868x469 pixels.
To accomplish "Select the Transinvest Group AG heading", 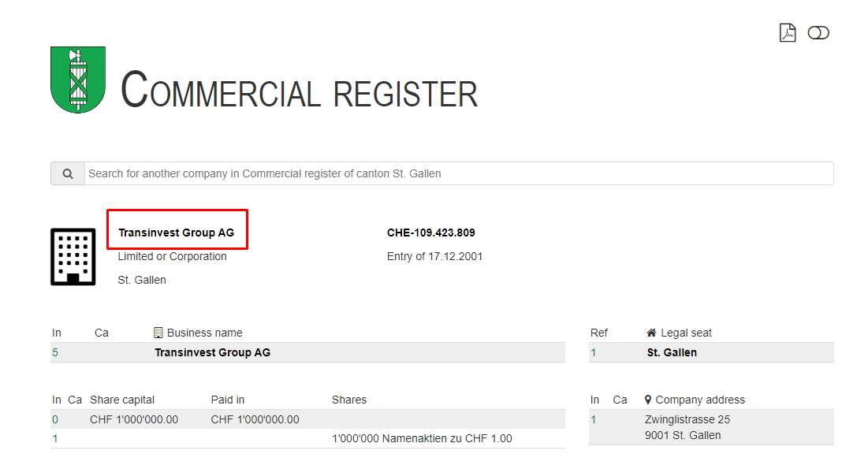I will (177, 233).
